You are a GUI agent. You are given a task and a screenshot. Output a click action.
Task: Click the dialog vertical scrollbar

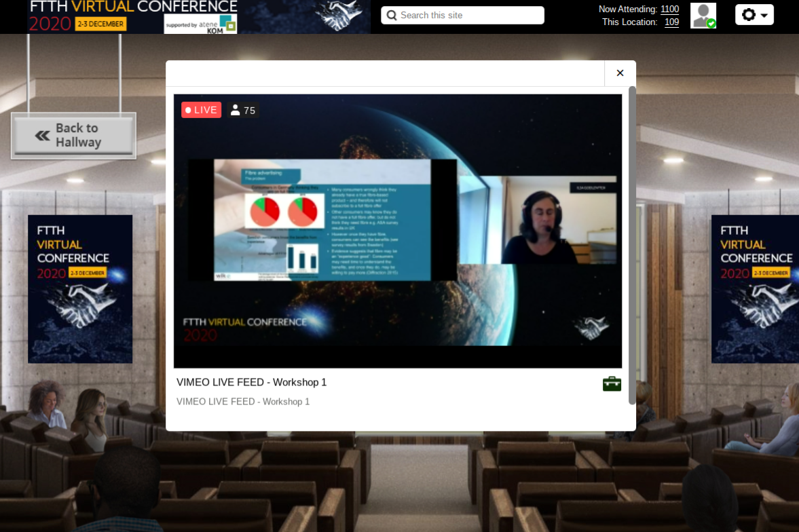[632, 245]
